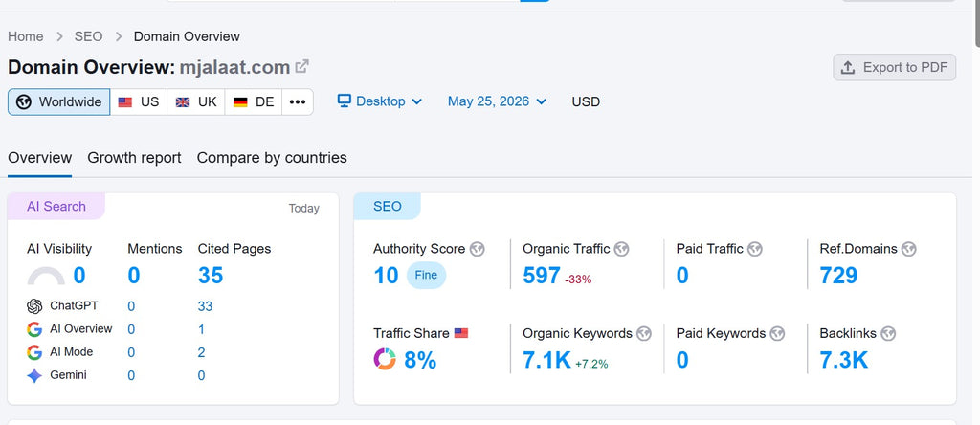Click the Worldwide globe icon

click(24, 101)
